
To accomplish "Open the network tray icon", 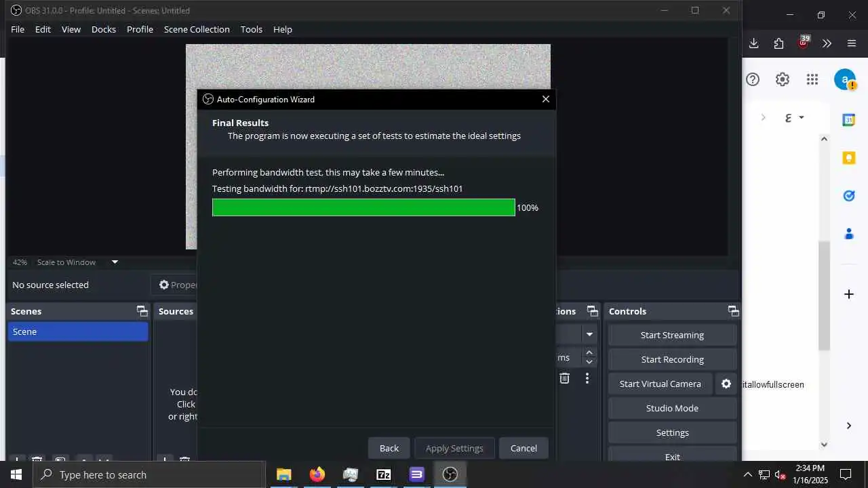I will pos(764,474).
